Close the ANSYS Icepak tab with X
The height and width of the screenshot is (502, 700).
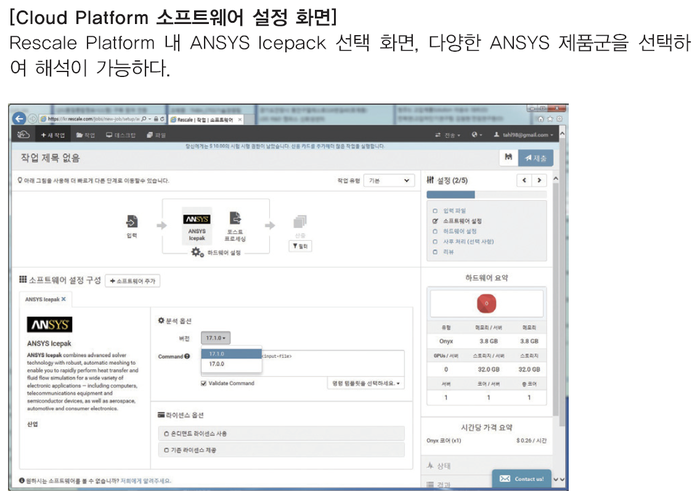click(x=63, y=299)
